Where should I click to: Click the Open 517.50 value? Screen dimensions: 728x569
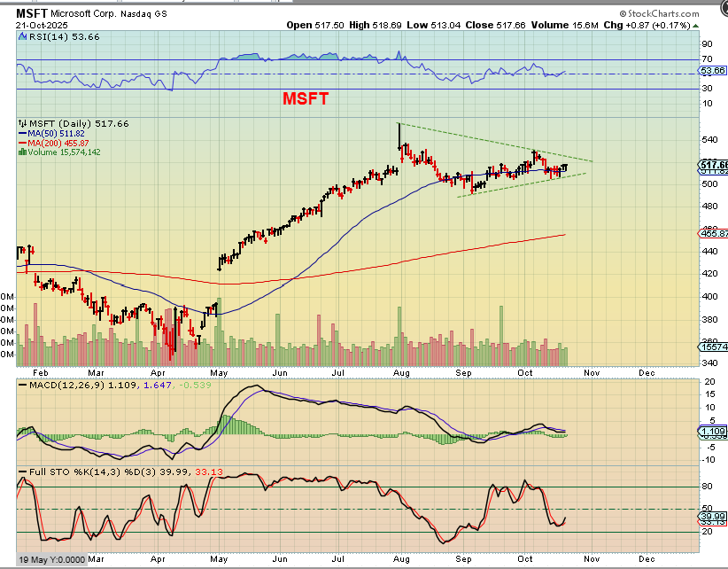pyautogui.click(x=315, y=25)
